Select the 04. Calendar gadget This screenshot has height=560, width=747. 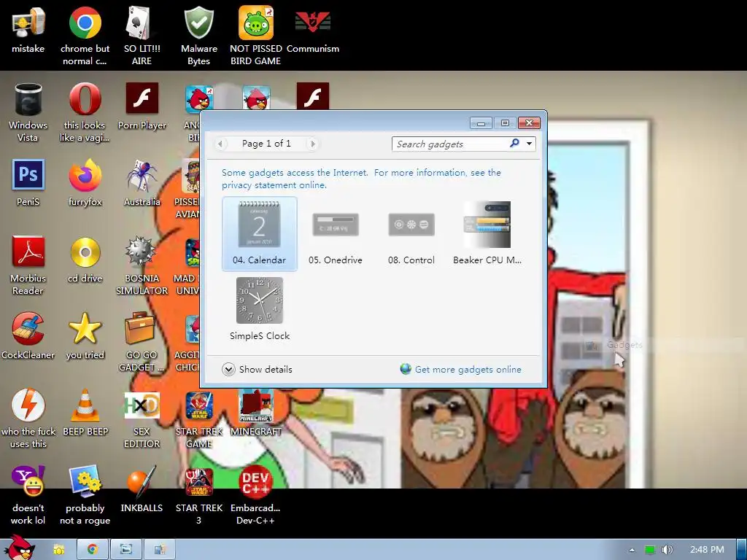259,233
